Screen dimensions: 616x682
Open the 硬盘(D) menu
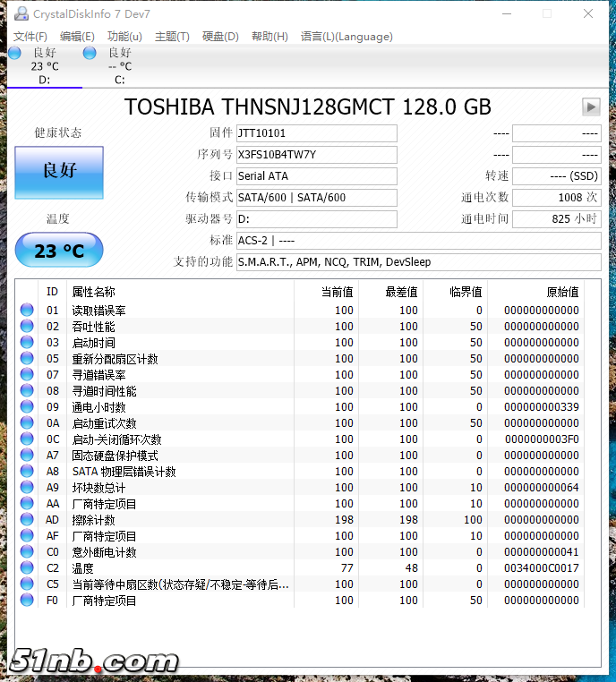[x=220, y=37]
